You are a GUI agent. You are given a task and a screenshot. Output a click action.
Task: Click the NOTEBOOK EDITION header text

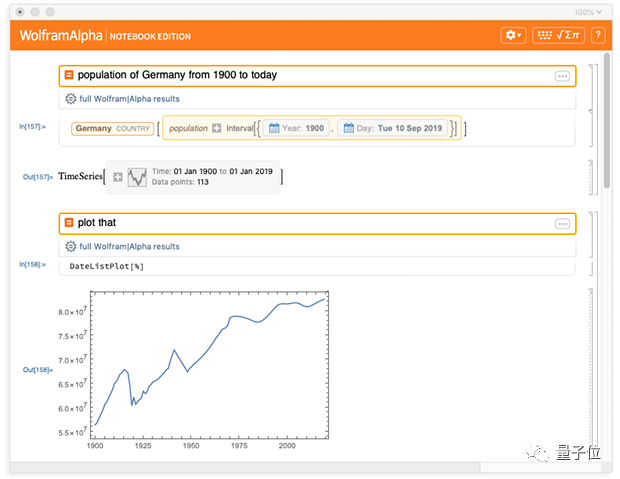click(150, 36)
